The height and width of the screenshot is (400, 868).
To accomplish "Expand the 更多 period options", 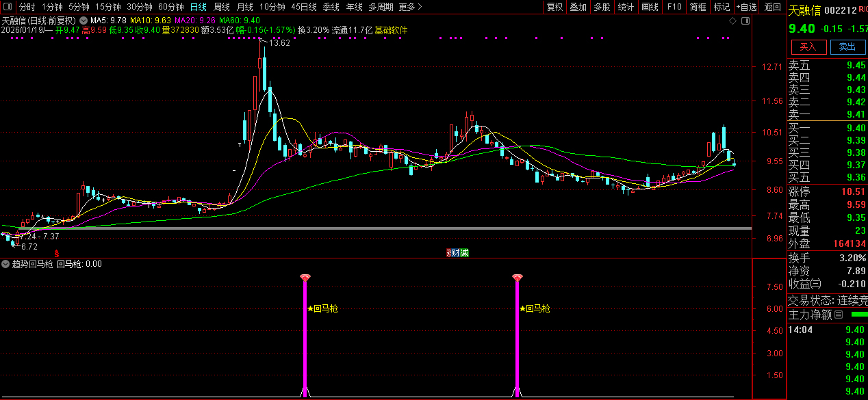I will [x=410, y=7].
